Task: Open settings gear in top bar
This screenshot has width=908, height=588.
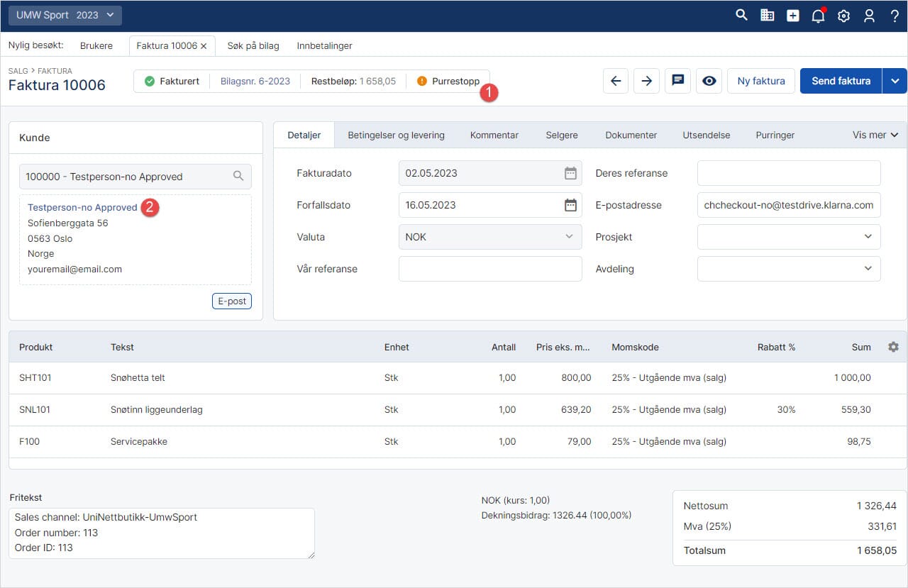Action: (x=843, y=16)
